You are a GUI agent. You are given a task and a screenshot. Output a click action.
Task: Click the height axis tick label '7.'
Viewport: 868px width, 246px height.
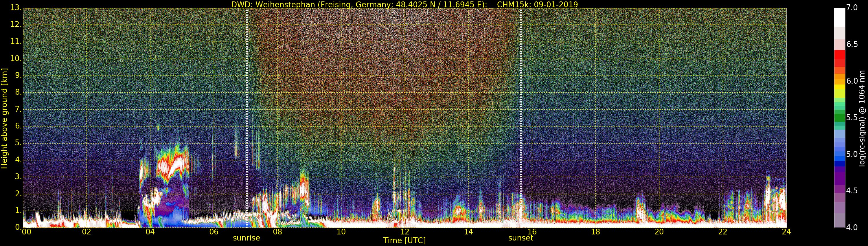tap(18, 109)
